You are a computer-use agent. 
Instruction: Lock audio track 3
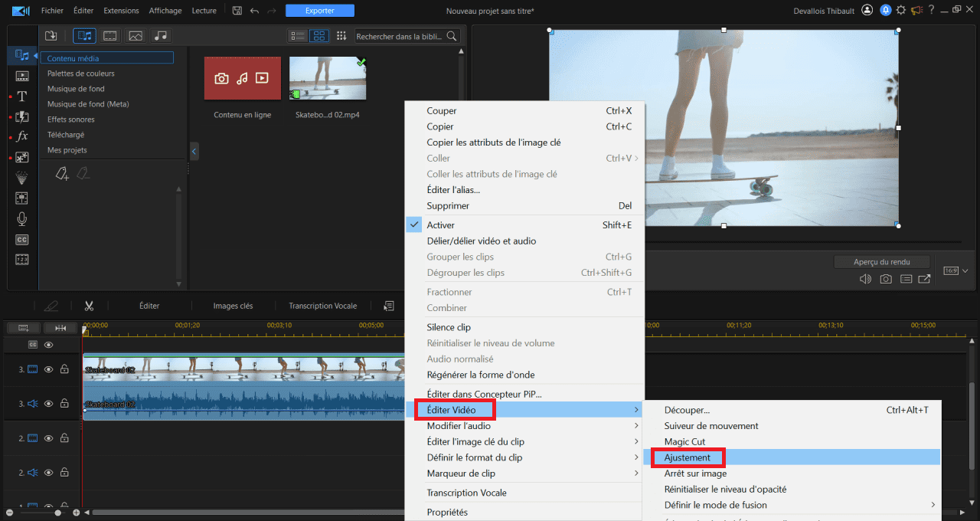(x=64, y=403)
